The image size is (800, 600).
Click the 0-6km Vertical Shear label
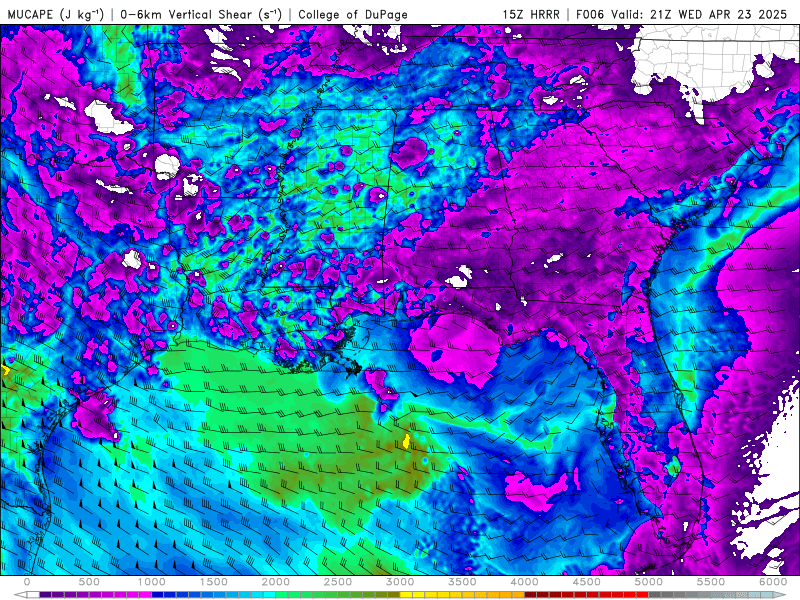[x=201, y=14]
